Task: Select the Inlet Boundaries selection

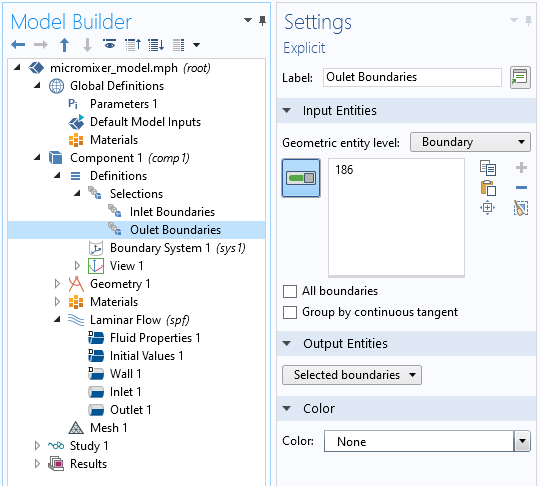Action: [x=172, y=211]
